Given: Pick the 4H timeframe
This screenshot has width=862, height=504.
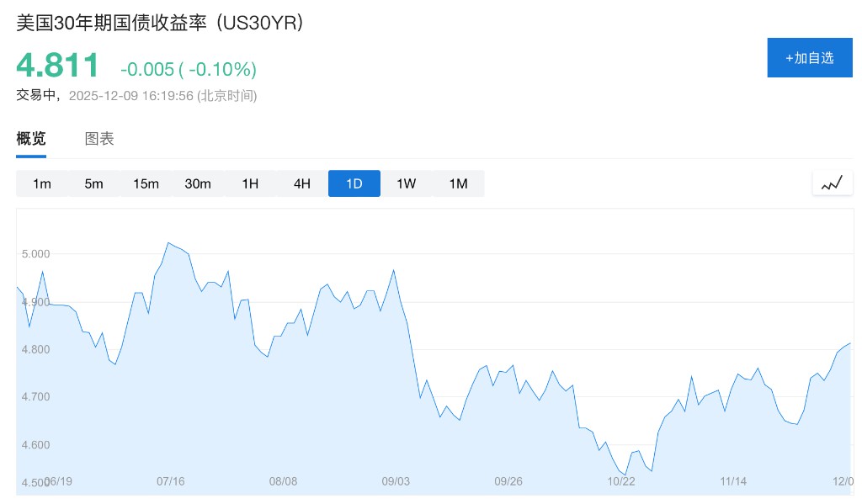Looking at the screenshot, I should [302, 183].
